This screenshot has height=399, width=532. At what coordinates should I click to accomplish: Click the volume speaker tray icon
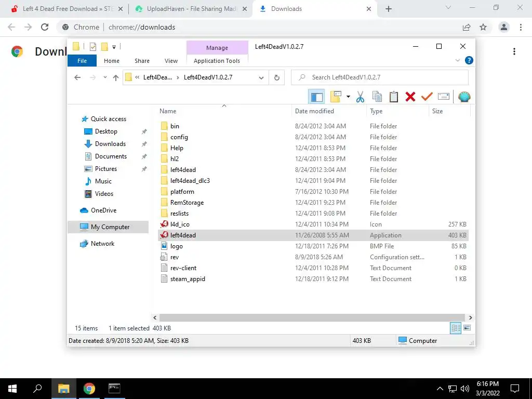point(465,389)
